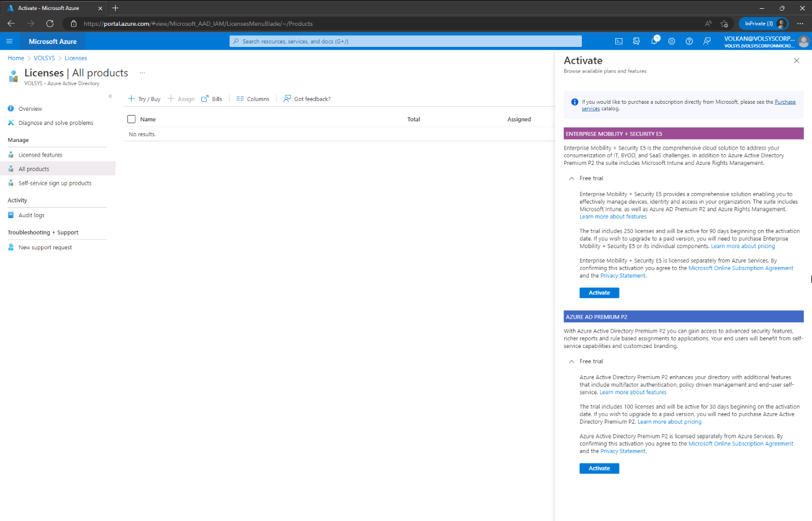The width and height of the screenshot is (812, 521).
Task: Open Learn more about pricing for Premium P2
Action: (x=669, y=422)
